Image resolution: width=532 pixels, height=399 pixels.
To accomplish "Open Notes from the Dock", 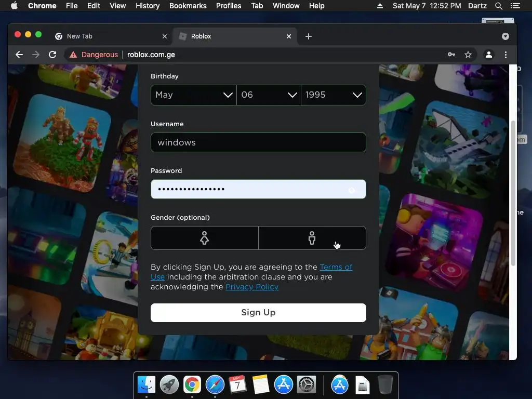I will pyautogui.click(x=261, y=384).
